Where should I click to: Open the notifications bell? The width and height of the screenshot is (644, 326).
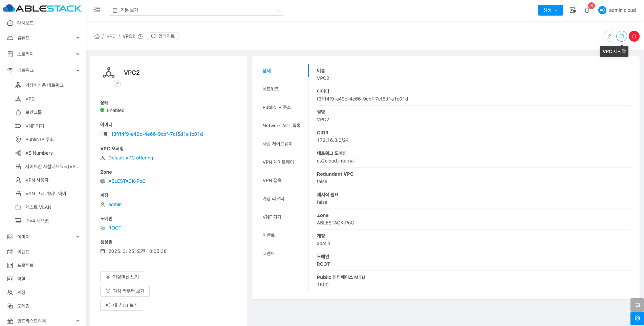tap(587, 10)
